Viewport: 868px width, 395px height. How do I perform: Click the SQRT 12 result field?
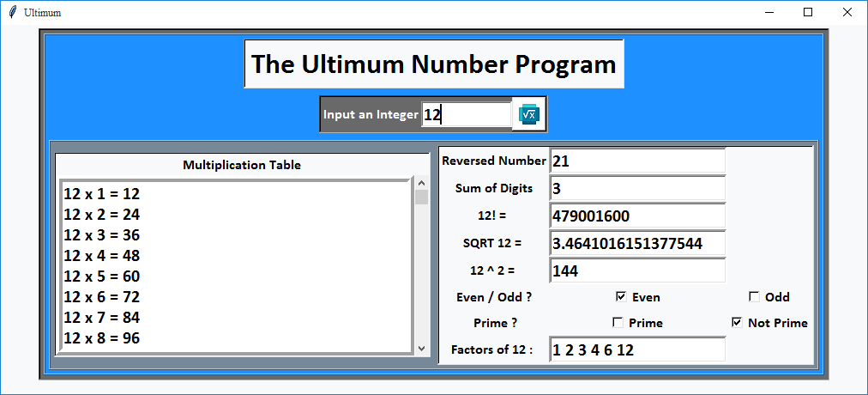tap(637, 243)
